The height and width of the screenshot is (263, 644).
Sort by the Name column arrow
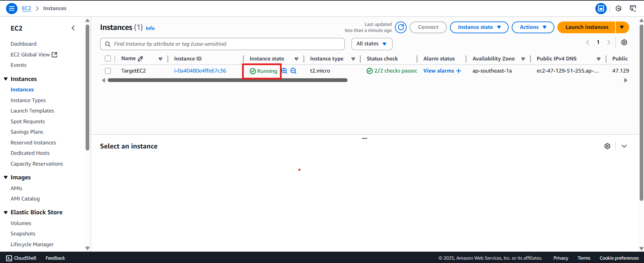click(x=160, y=59)
